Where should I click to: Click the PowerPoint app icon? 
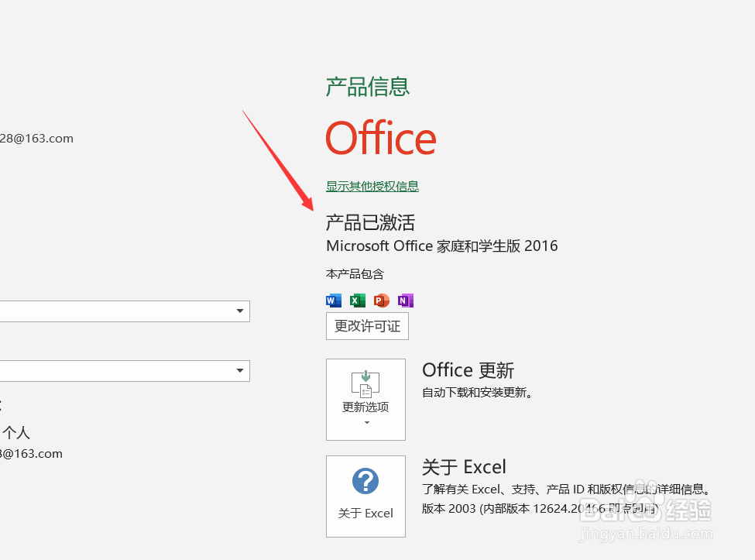click(x=381, y=301)
